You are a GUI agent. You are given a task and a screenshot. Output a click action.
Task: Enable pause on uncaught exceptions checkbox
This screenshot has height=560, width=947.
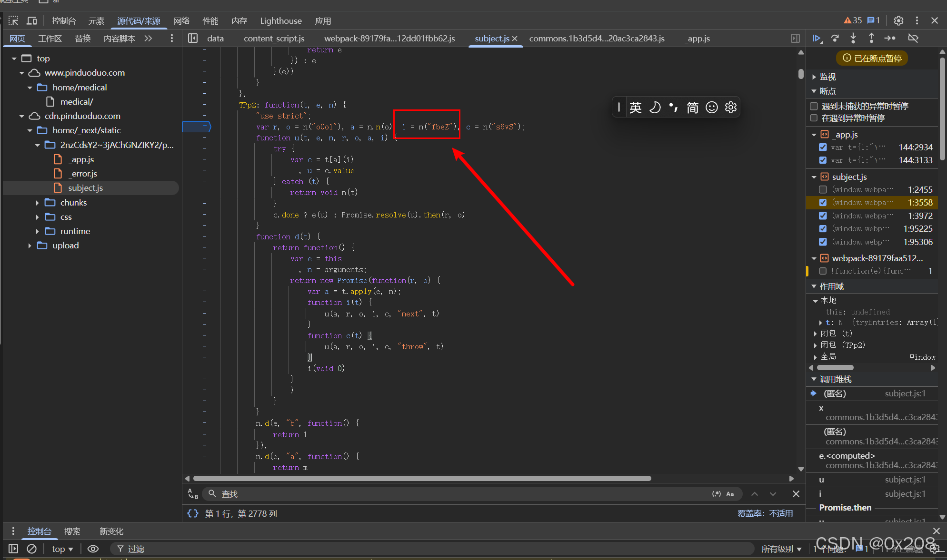point(814,106)
